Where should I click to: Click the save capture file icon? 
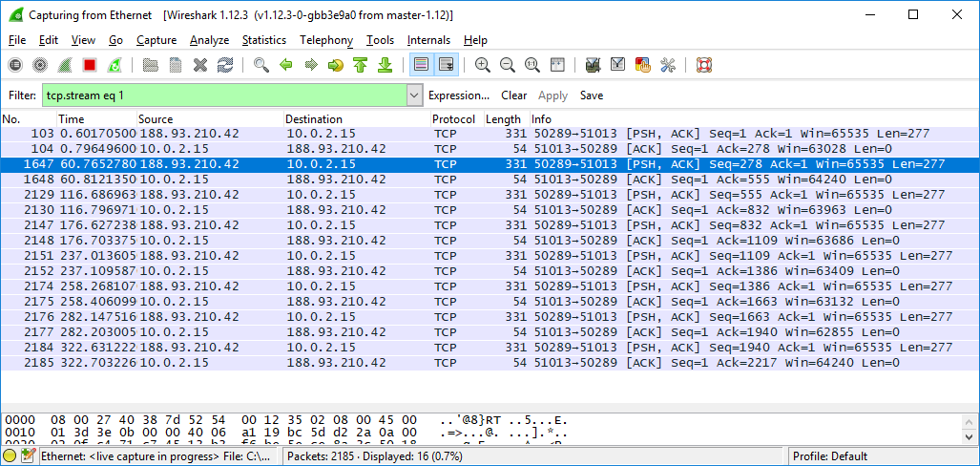176,64
